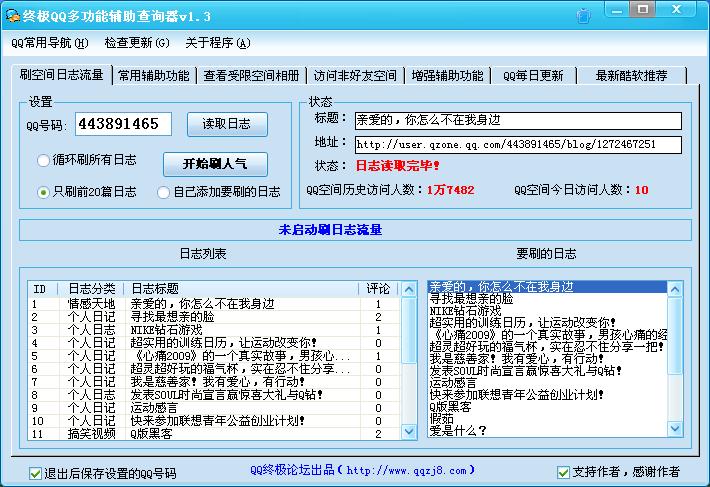Click the blue skin icon in the title bar
This screenshot has width=710, height=487.
584,16
